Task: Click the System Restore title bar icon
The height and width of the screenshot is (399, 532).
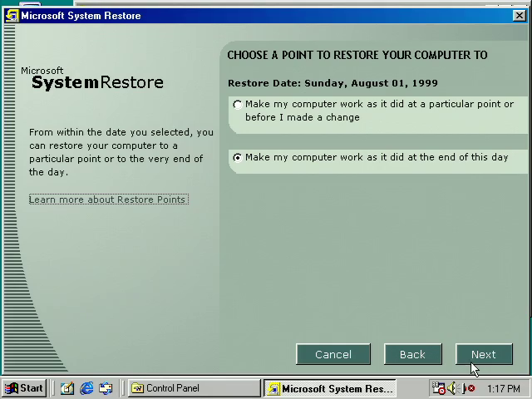Action: 12,16
